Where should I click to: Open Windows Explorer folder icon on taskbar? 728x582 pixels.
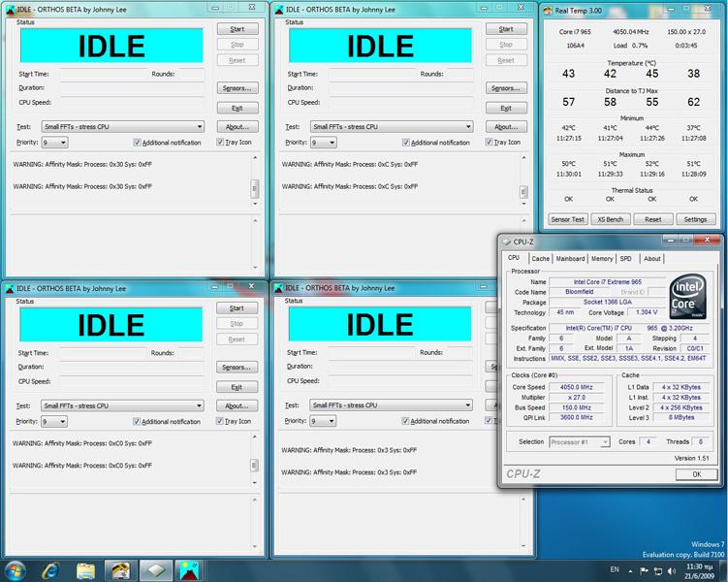86,571
